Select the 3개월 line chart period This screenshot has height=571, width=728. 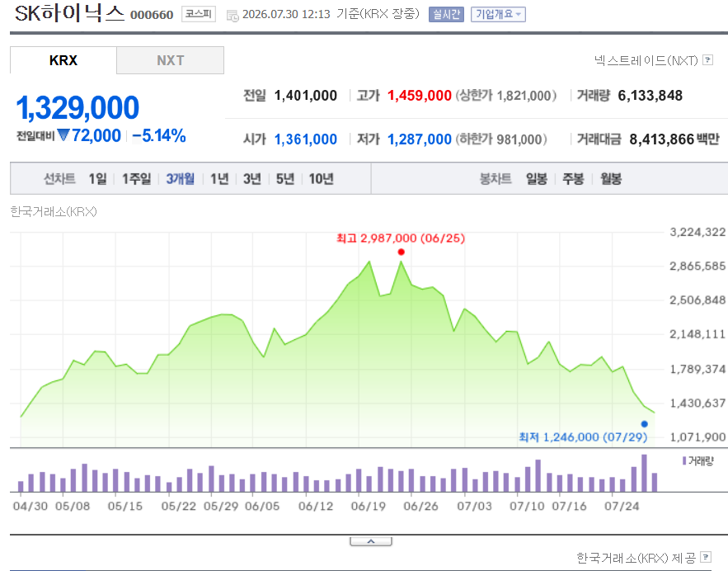tap(180, 179)
